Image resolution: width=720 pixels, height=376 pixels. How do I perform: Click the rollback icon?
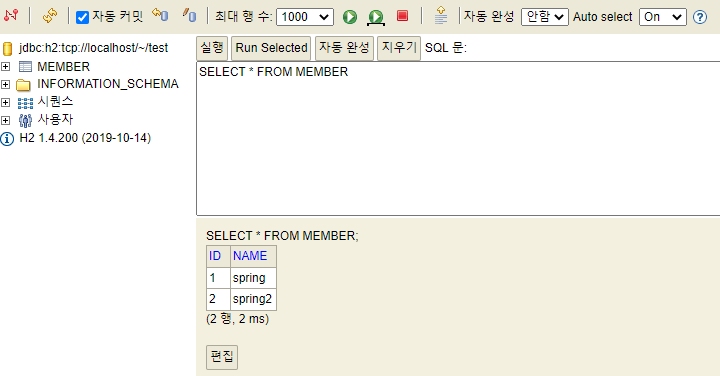tap(160, 16)
